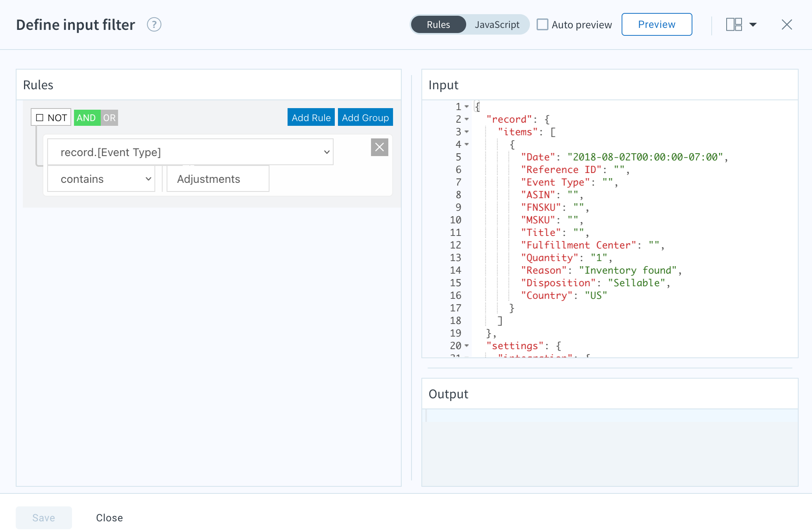Open the panel layout switcher icon
The width and height of the screenshot is (812, 530).
pyautogui.click(x=734, y=24)
